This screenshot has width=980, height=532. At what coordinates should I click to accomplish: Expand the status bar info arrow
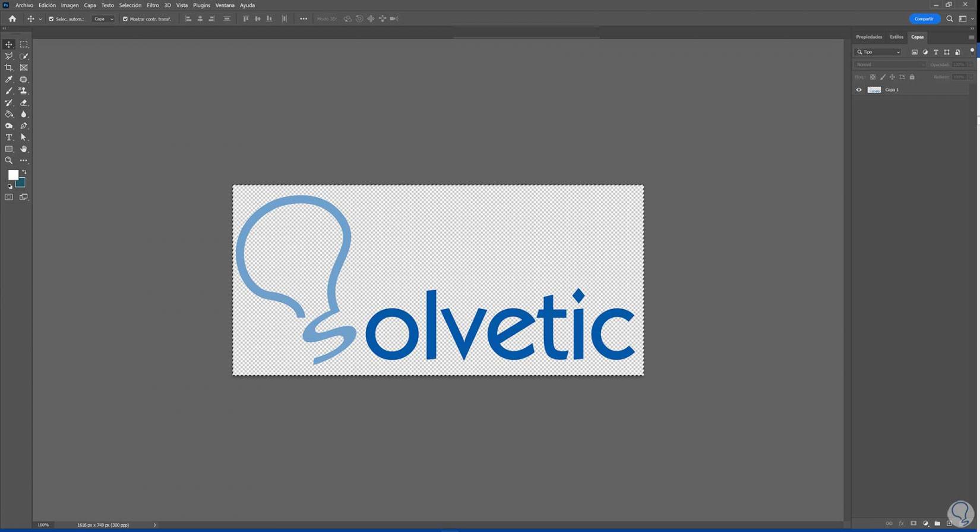[x=154, y=525]
